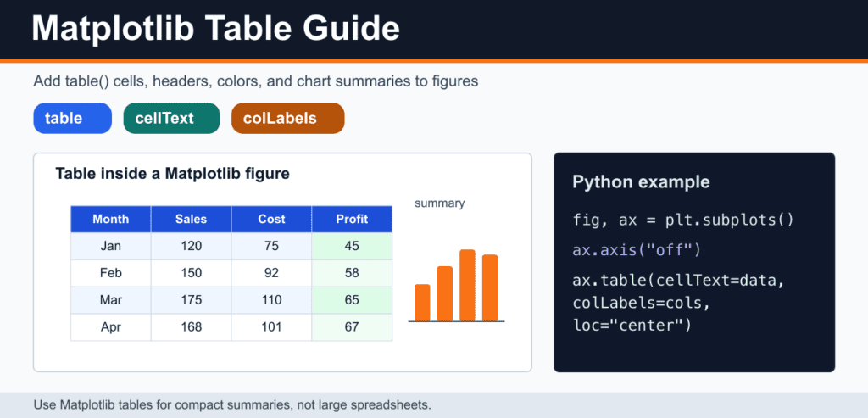Click the code line "colLabels=cols,"
The image size is (868, 418).
pos(643,303)
